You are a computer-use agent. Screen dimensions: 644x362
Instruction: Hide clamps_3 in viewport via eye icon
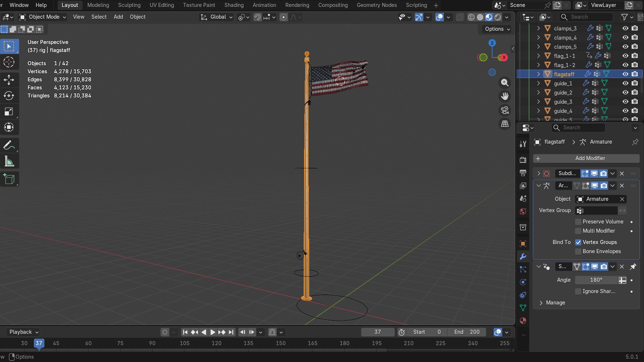625,28
